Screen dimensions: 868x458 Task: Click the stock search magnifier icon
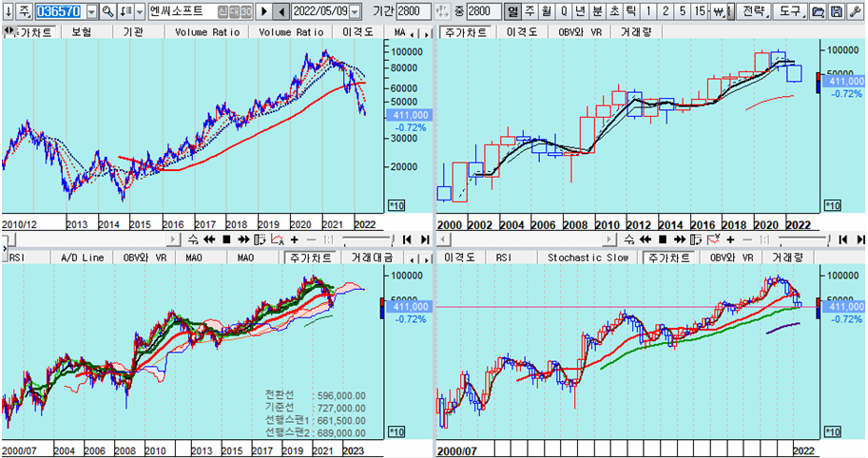[107, 11]
